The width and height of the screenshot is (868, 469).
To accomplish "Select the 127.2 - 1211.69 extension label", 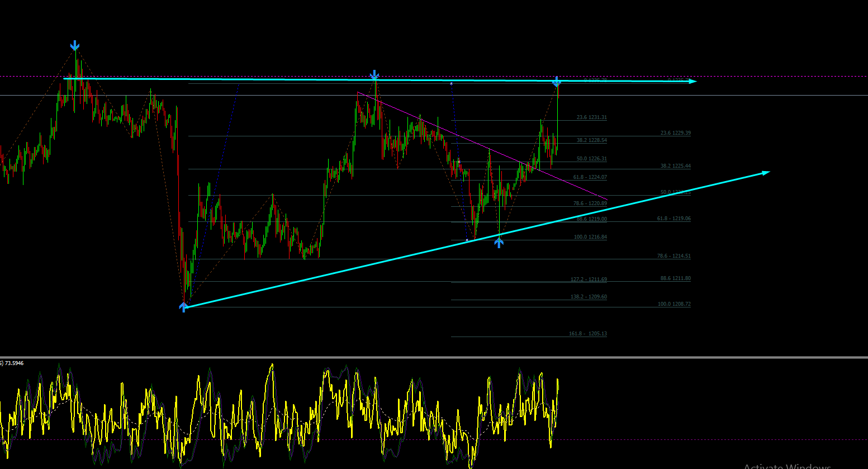I will 589,279.
